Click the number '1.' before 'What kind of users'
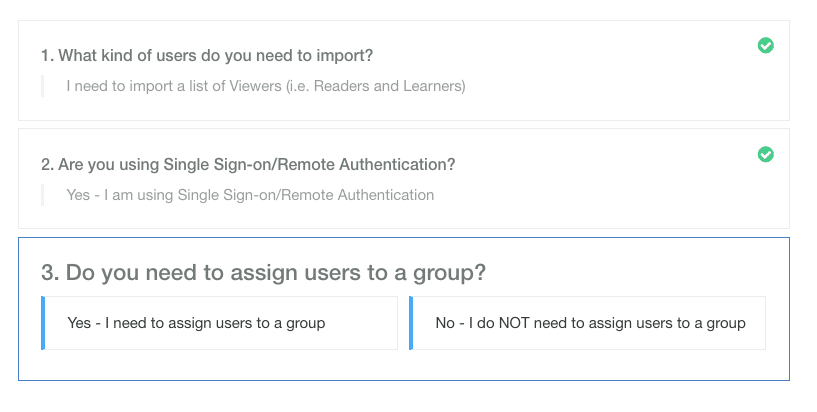This screenshot has width=817, height=412. click(x=47, y=55)
